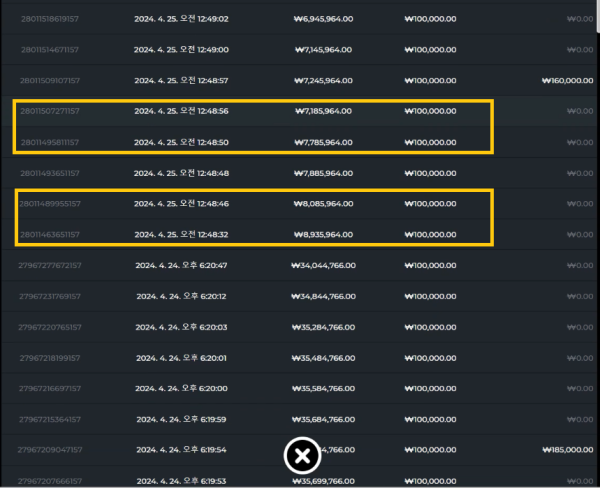Select the timestamp 2024. 4. 25. 오전 12:49:02

coord(181,19)
